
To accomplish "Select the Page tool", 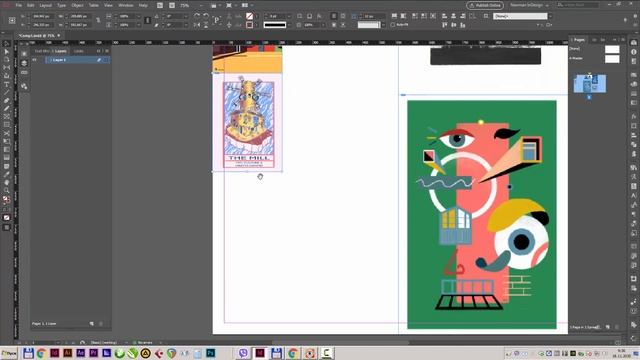I will tap(7, 60).
